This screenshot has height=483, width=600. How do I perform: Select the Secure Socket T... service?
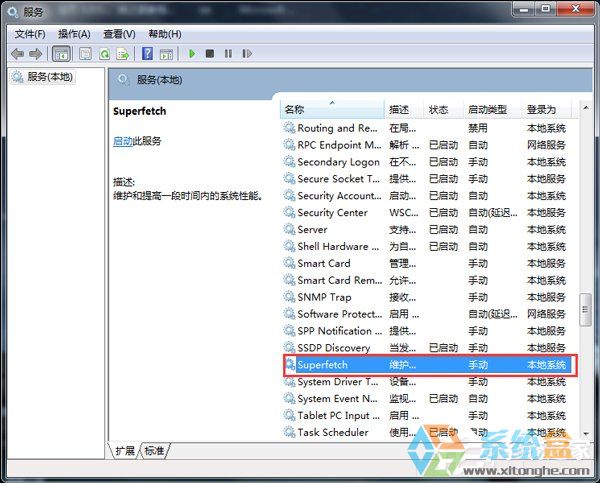coord(426,179)
